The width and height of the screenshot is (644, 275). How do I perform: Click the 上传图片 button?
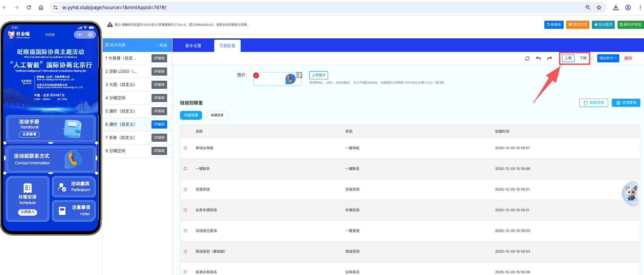318,75
